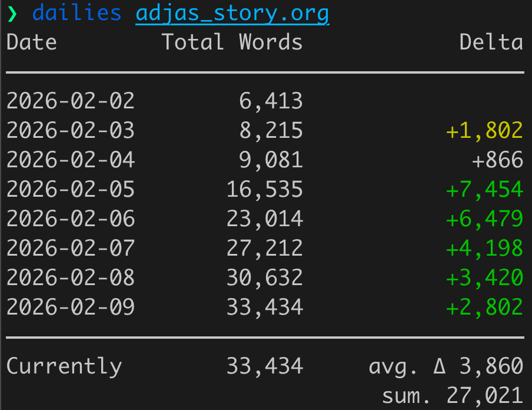This screenshot has height=410, width=532.
Task: Click the 30,632 total words value
Action: (x=265, y=277)
